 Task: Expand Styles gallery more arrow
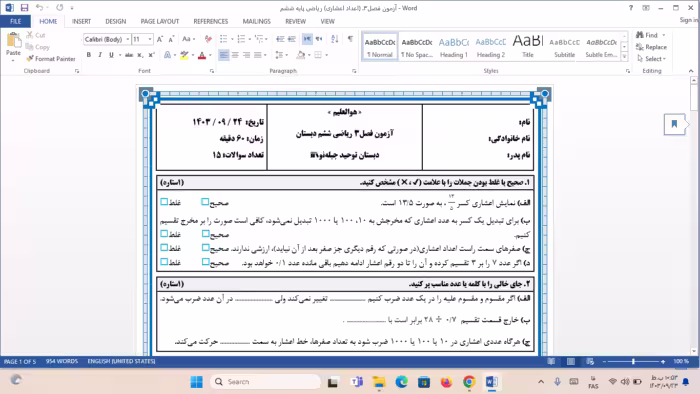625,57
